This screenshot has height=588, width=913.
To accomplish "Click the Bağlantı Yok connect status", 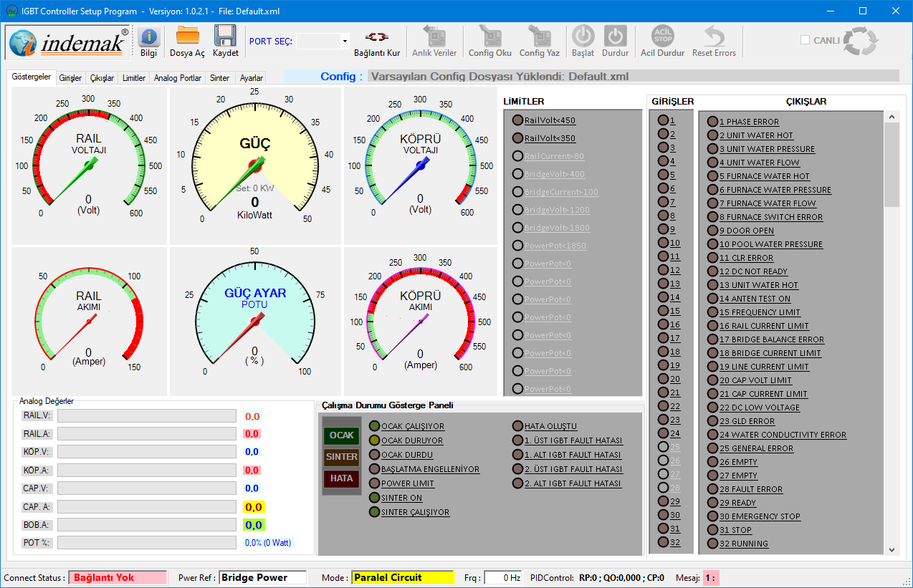I will point(118,577).
